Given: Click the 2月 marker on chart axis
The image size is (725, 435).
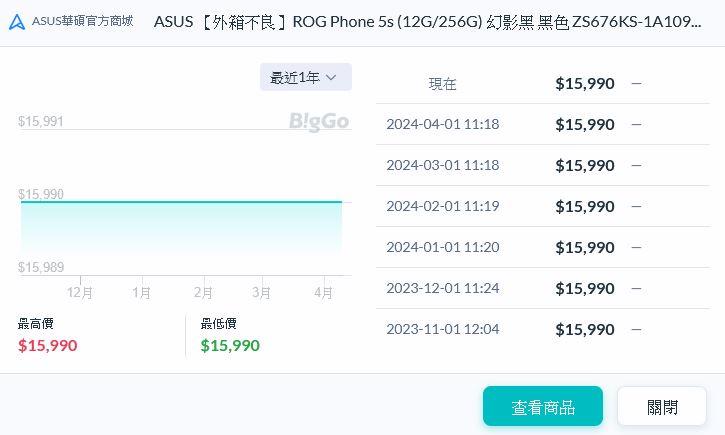Looking at the screenshot, I should click(x=203, y=293).
